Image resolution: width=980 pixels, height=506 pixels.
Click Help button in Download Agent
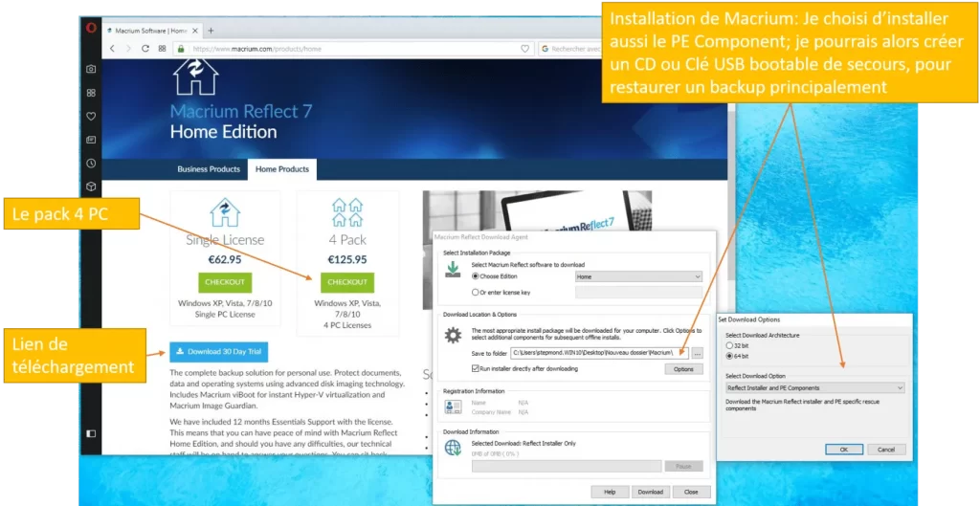tap(610, 492)
